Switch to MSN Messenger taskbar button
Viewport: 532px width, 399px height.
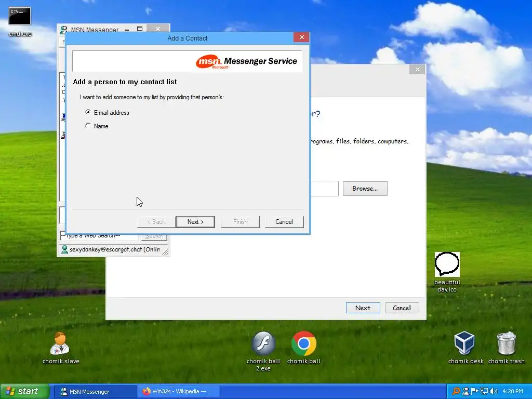(96, 392)
